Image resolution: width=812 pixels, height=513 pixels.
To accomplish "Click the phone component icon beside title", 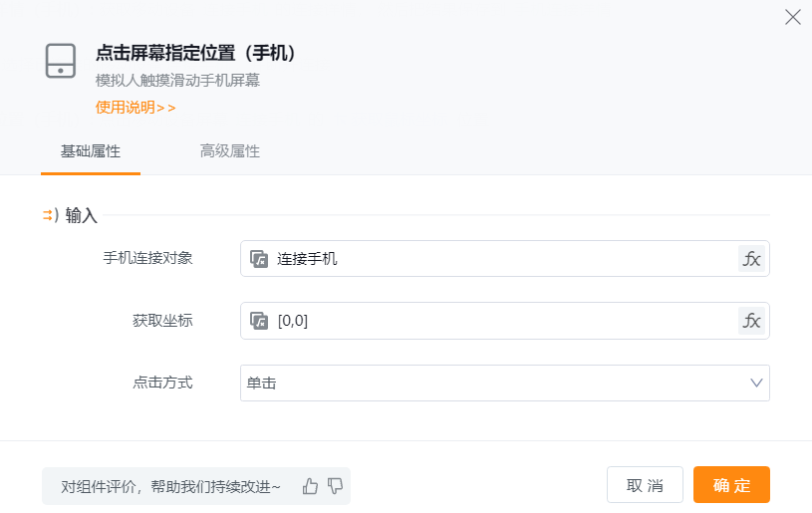I will click(x=61, y=61).
